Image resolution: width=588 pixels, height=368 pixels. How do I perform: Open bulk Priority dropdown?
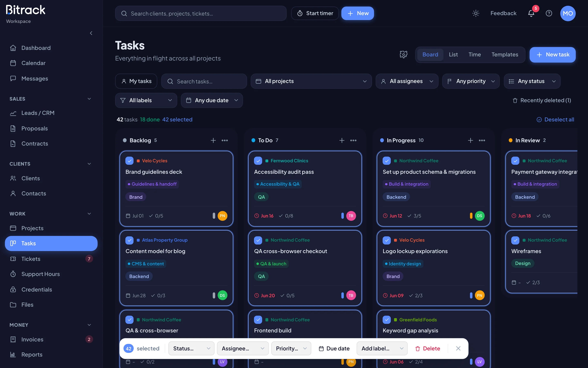(291, 348)
